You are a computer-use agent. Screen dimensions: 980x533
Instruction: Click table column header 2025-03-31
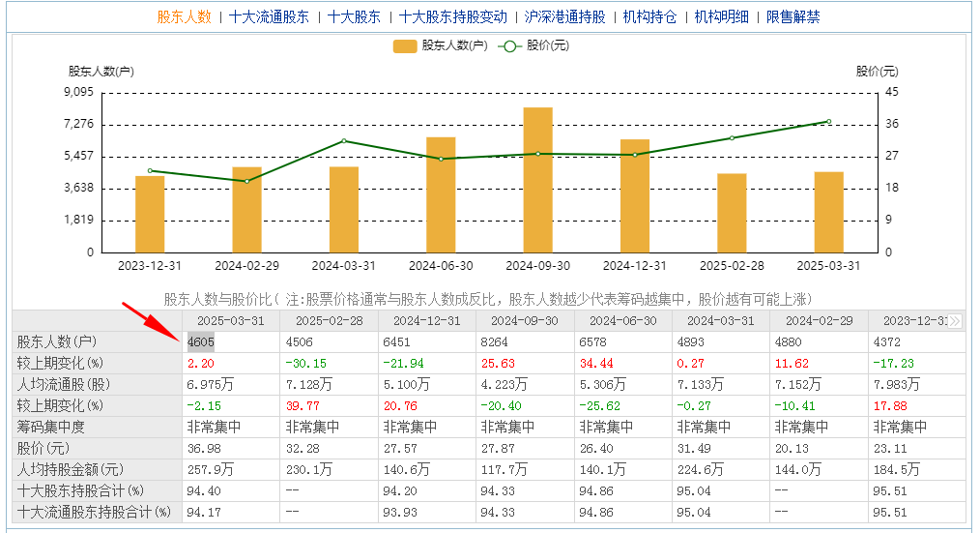[x=231, y=321]
